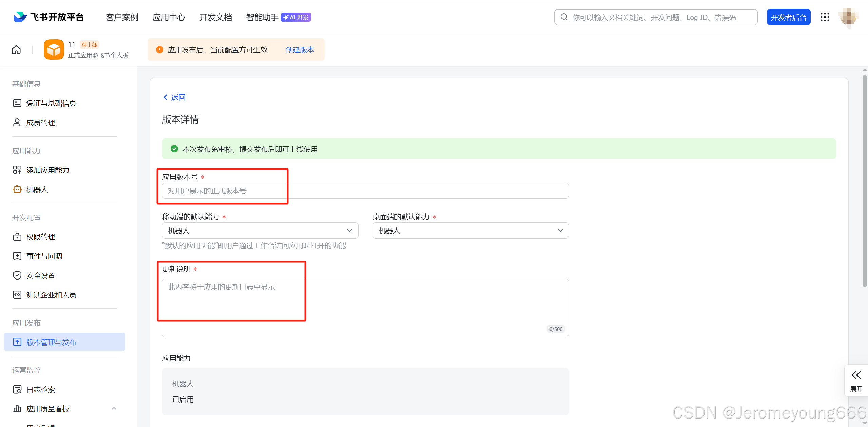The height and width of the screenshot is (427, 868).
Task: Click 成员管理 person icon
Action: (17, 123)
